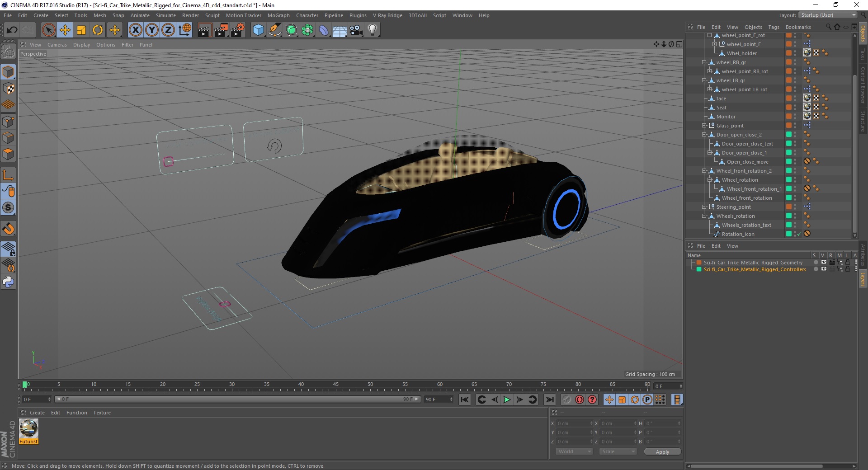868x470 pixels.
Task: Open material manager Texture menu
Action: click(x=102, y=413)
